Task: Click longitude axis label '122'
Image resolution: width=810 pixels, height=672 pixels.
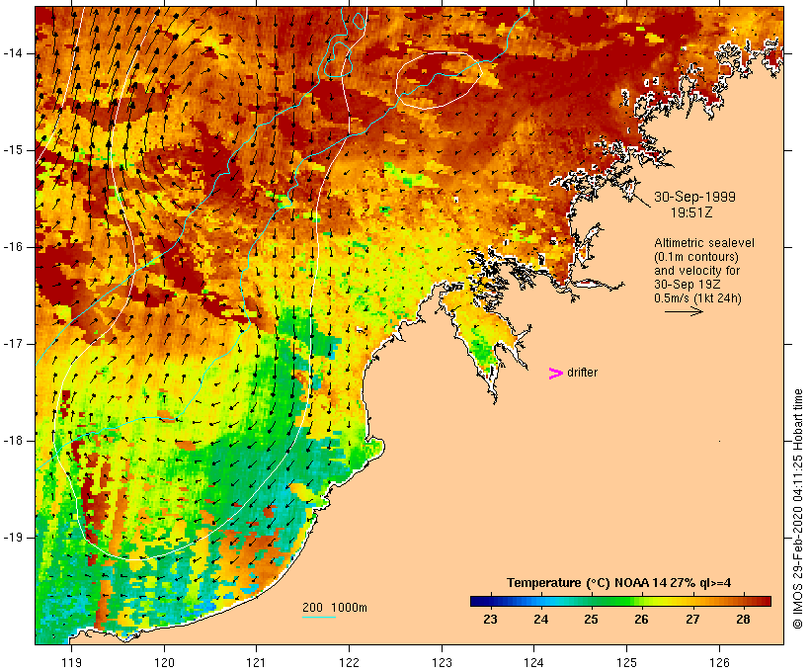Action: pos(350,662)
